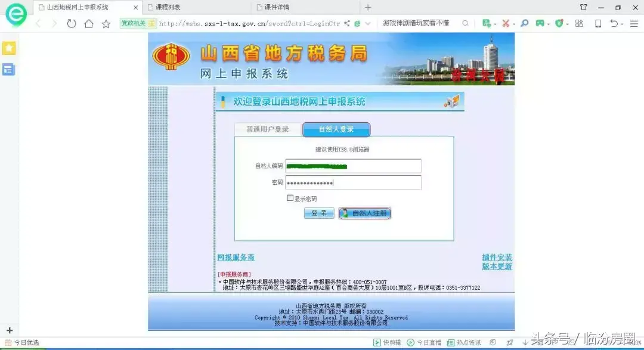The height and width of the screenshot is (350, 644).
Task: Open the blue news panel sidebar icon
Action: tap(8, 69)
